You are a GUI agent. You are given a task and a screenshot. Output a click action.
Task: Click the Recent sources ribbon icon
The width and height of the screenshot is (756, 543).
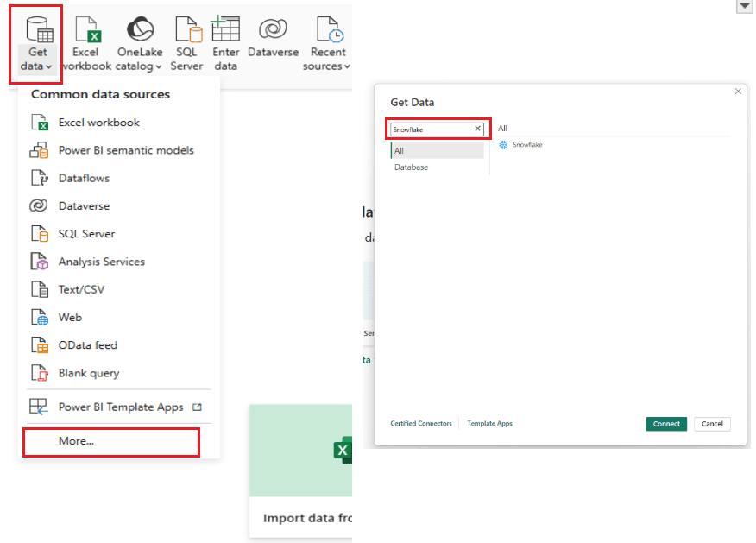point(330,29)
